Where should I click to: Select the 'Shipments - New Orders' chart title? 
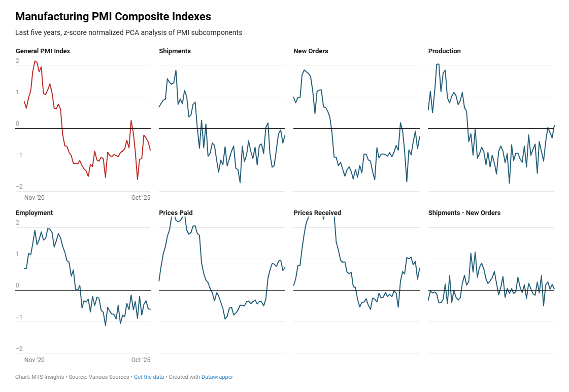pyautogui.click(x=464, y=213)
